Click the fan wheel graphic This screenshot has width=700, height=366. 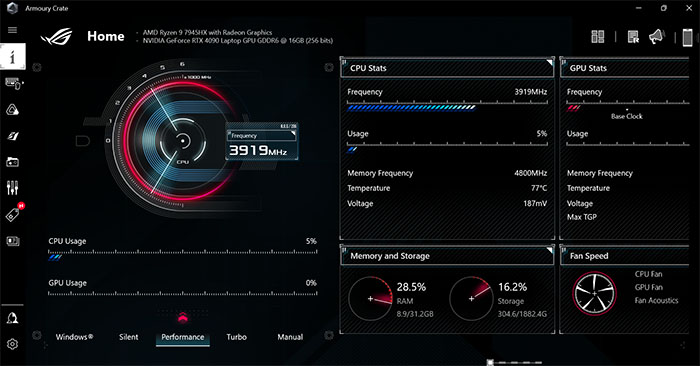[x=595, y=293]
